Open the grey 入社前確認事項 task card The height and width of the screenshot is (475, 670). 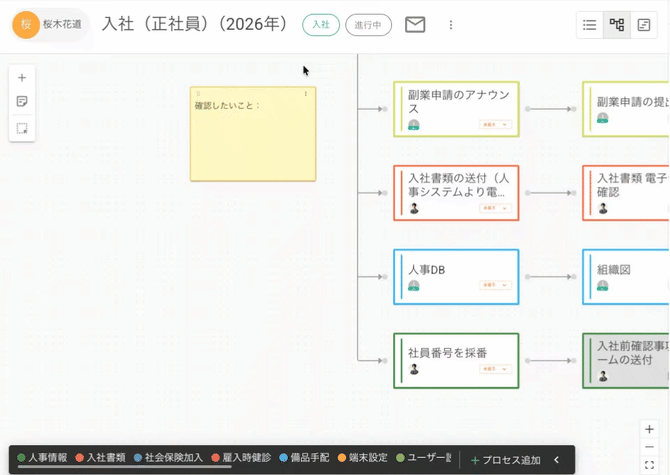(626, 361)
